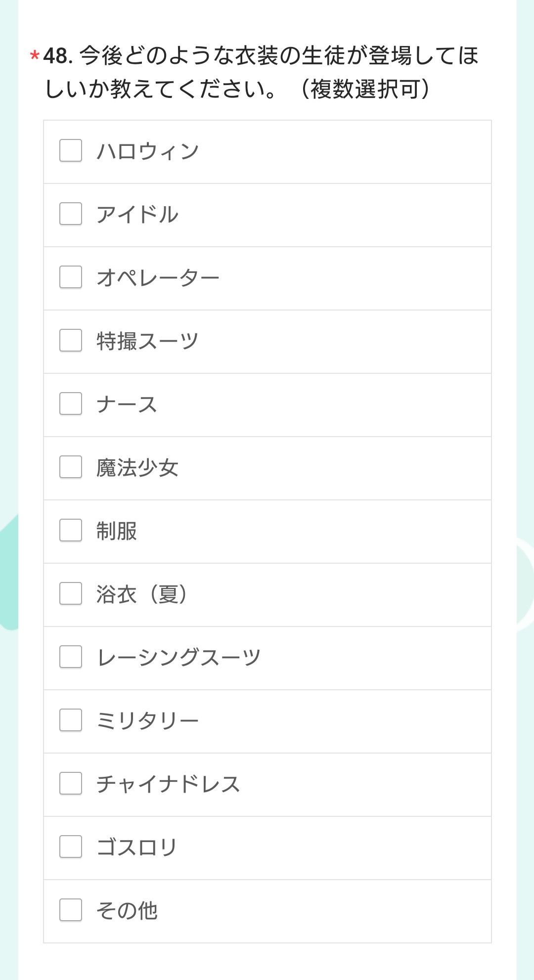
Task: Click the レーシングスーツ option row label
Action: 178,658
